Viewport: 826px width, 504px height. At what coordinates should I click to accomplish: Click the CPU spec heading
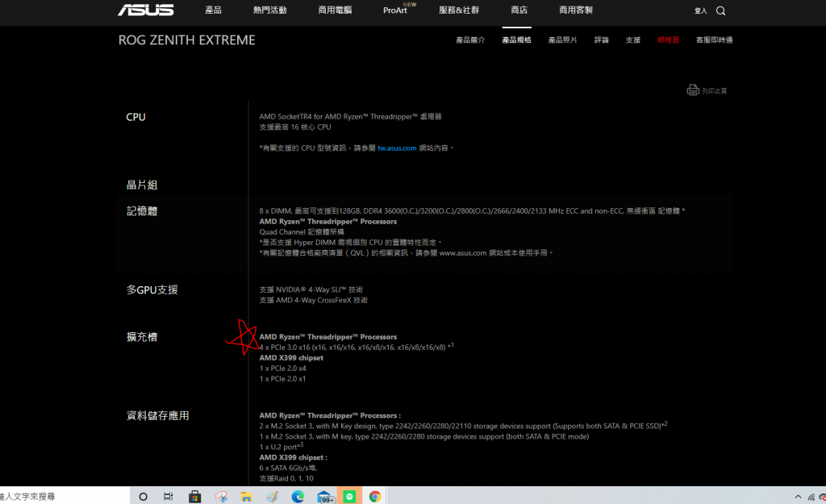click(136, 117)
